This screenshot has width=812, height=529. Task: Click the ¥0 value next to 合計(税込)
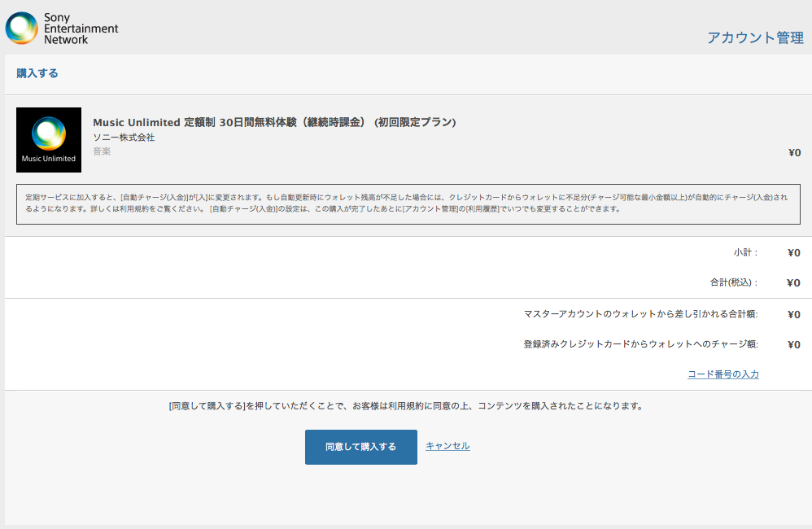(x=793, y=282)
